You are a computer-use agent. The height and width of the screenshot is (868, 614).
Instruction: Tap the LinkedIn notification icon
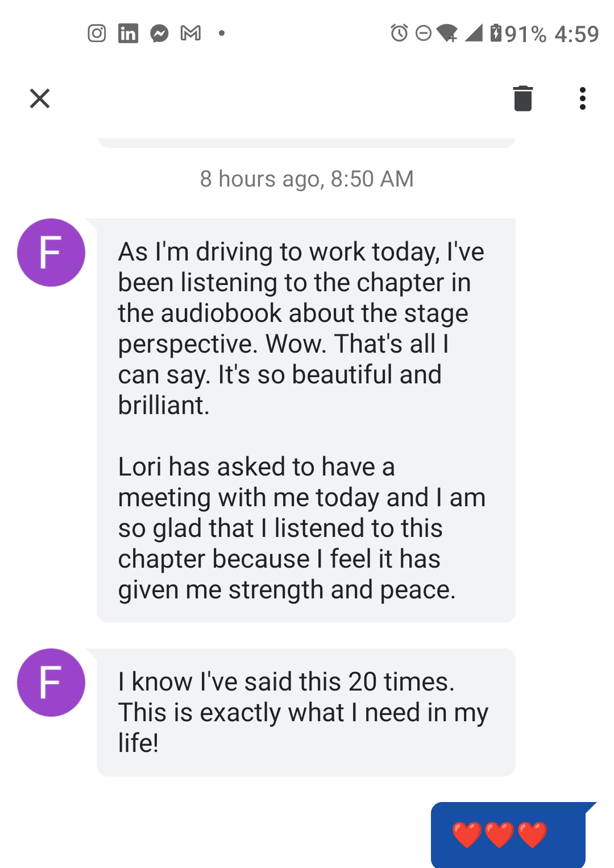click(128, 34)
